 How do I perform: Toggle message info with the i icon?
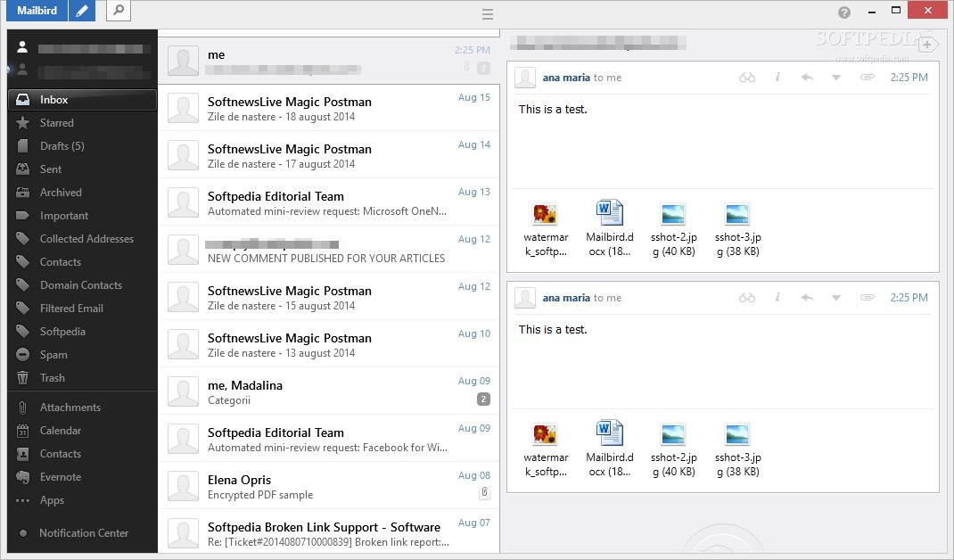pos(777,78)
